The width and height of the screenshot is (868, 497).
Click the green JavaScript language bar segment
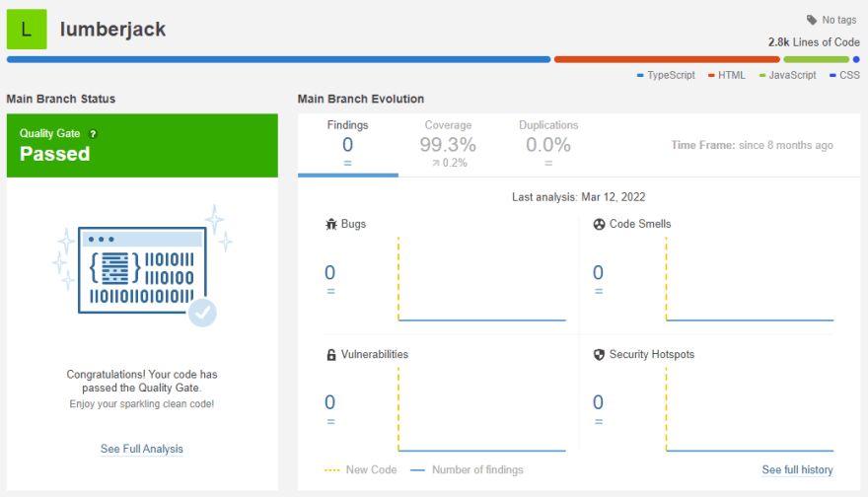(x=816, y=59)
